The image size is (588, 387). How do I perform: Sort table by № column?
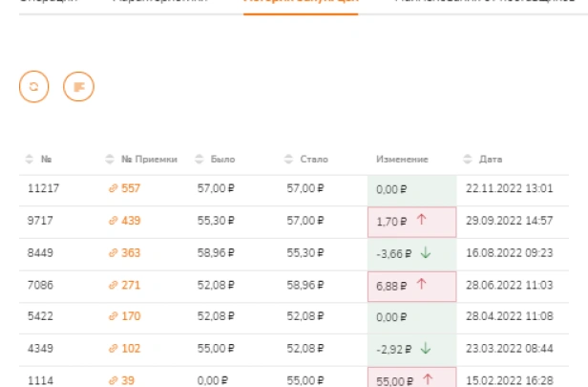coord(30,160)
